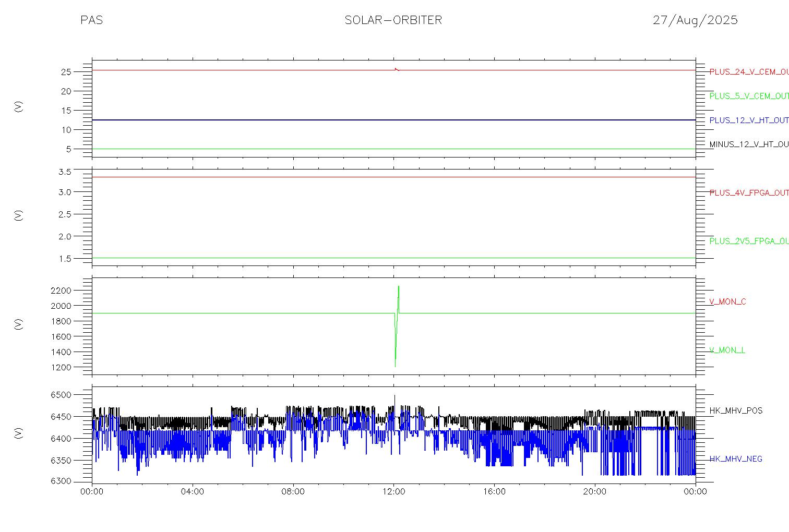This screenshot has width=789, height=532.
Task: Click the PLUS_4V_FPGA_OUT legend label
Action: pos(749,193)
